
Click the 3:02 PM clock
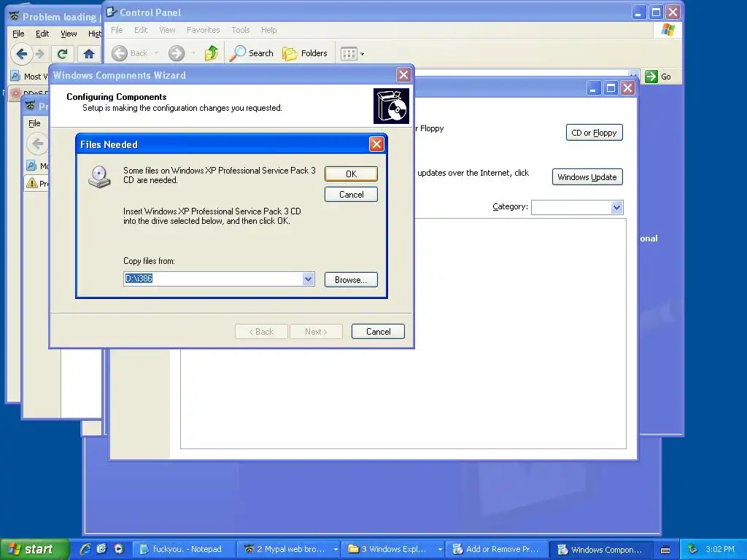[720, 549]
